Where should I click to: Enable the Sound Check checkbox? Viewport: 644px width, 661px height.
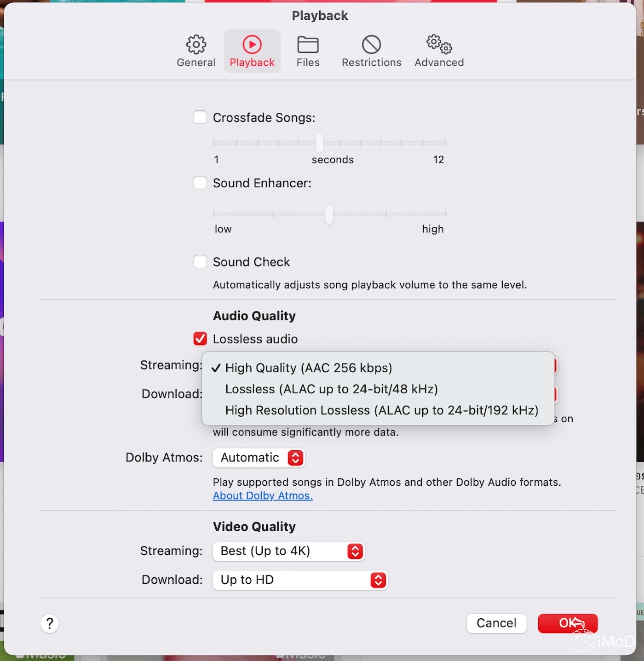200,262
